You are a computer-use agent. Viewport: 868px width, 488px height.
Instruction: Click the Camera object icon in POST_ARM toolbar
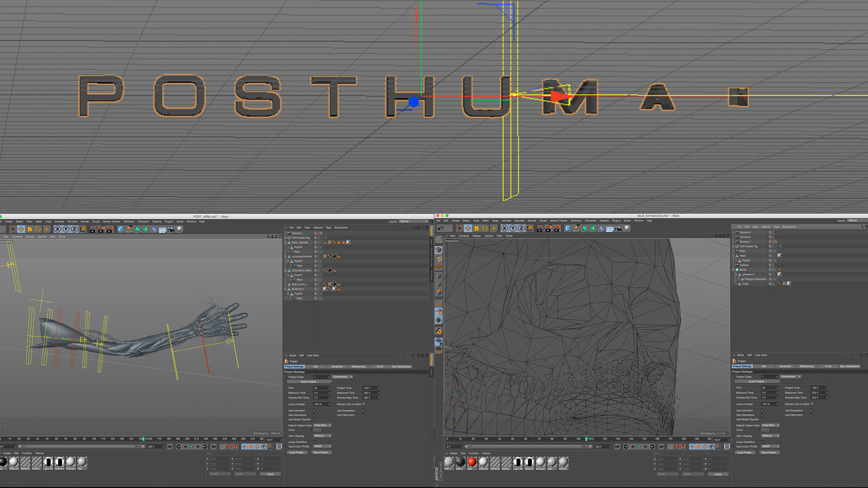[171, 230]
